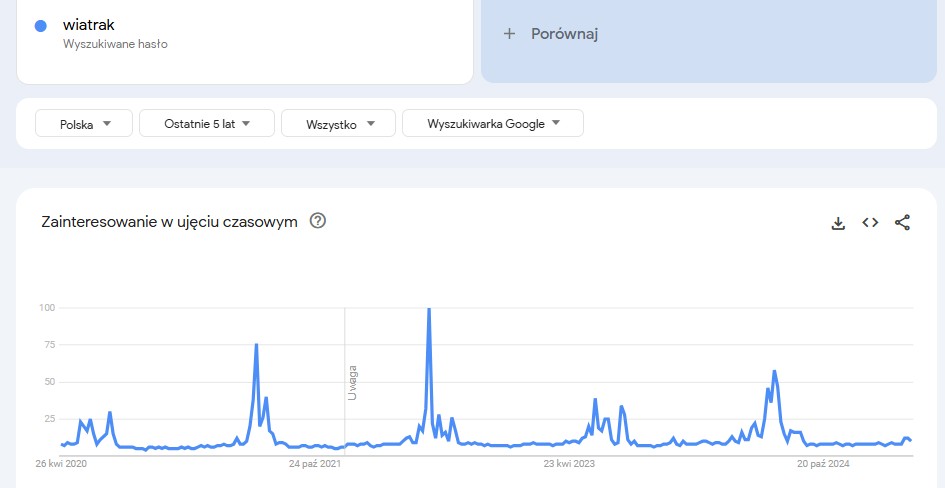The image size is (945, 488).
Task: Share the chart via share icon
Action: (x=902, y=223)
